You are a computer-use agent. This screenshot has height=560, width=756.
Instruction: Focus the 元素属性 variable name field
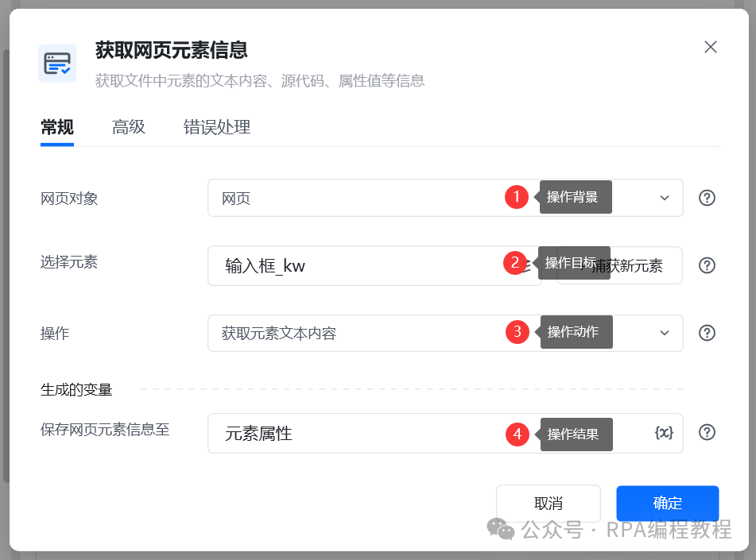point(445,433)
